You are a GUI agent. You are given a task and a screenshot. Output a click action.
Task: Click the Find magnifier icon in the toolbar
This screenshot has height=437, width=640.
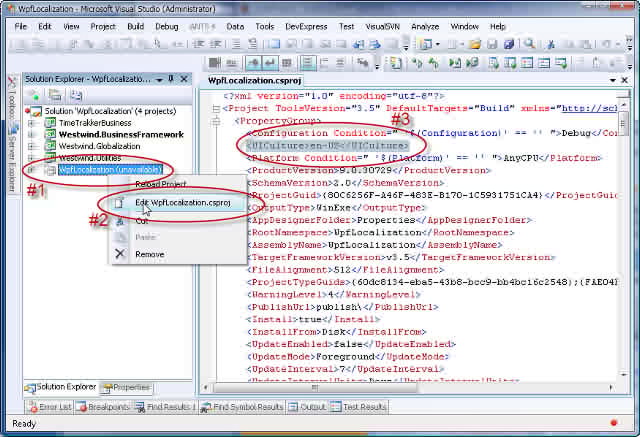(529, 43)
